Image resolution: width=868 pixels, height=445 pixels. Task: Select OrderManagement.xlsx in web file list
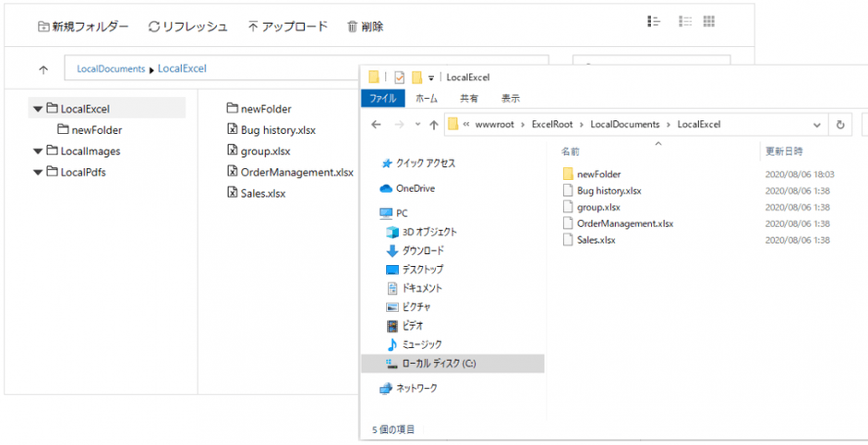290,172
